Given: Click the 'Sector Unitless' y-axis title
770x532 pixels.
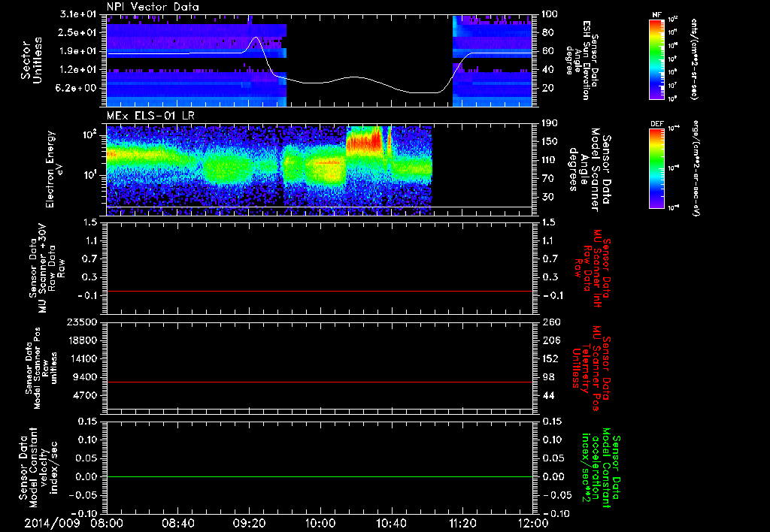Looking at the screenshot, I should [x=32, y=60].
